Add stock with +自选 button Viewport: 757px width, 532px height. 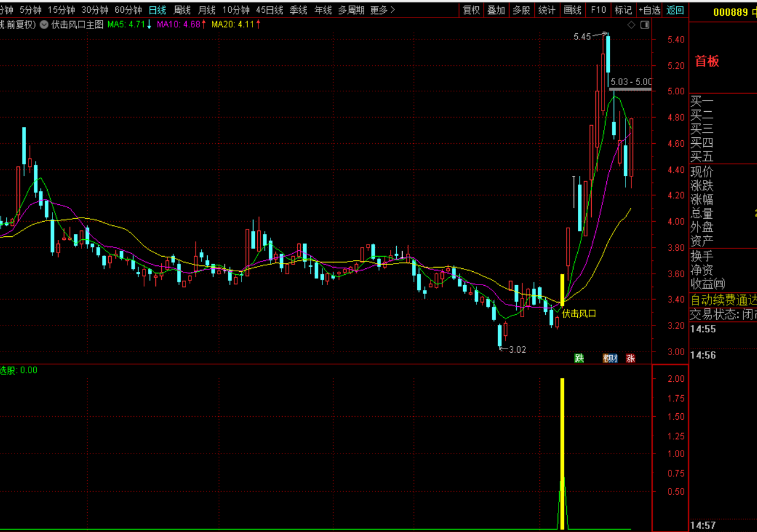pos(649,10)
